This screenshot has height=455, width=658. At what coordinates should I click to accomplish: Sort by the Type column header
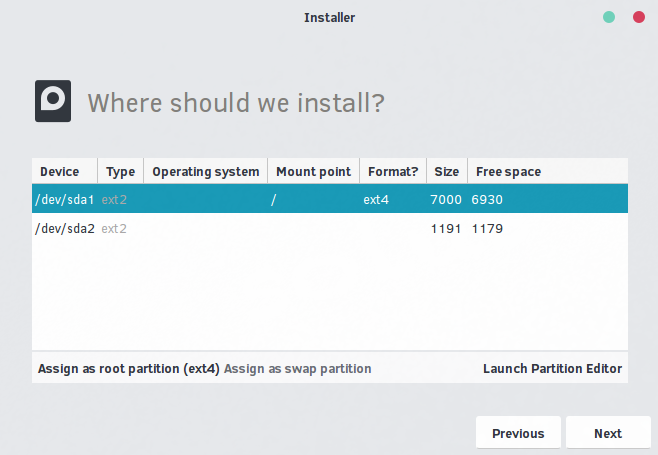coord(120,171)
